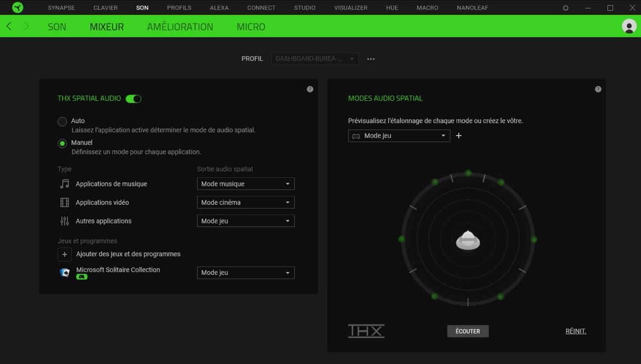Switch to Amélioration sub-tab

pos(180,27)
